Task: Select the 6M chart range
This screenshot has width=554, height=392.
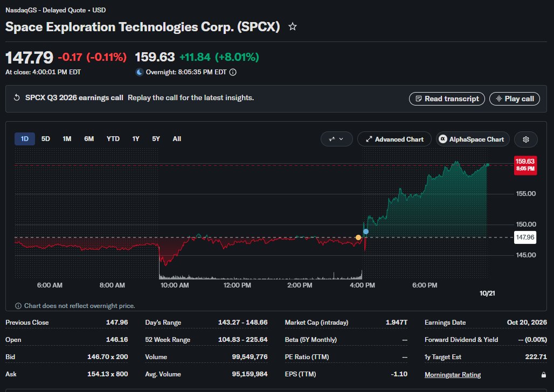Action: coord(89,139)
